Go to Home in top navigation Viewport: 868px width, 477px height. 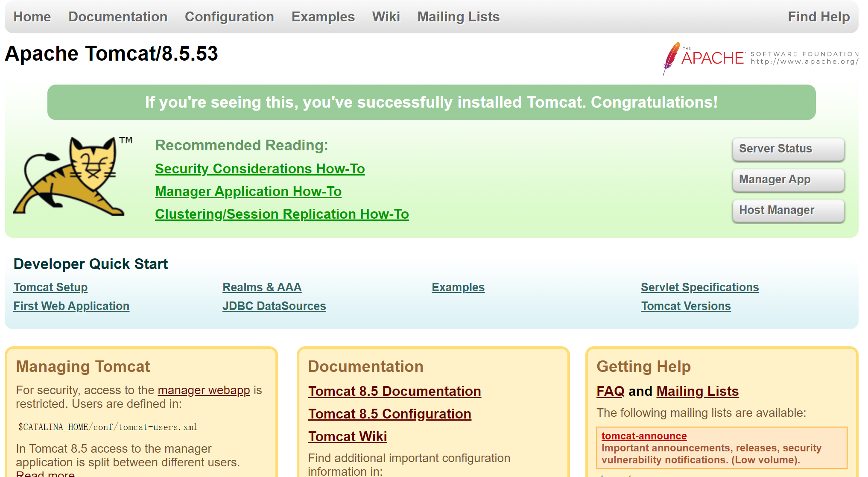point(32,17)
